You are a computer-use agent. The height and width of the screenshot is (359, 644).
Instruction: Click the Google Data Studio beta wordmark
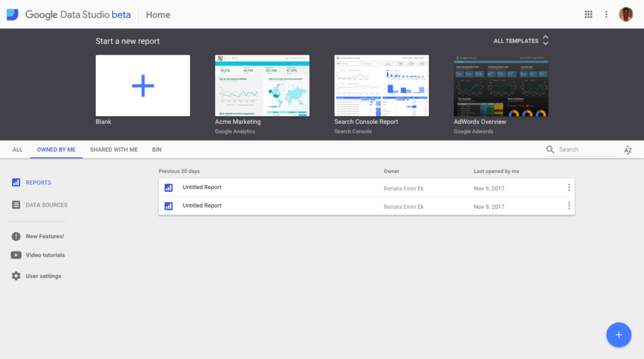click(77, 15)
